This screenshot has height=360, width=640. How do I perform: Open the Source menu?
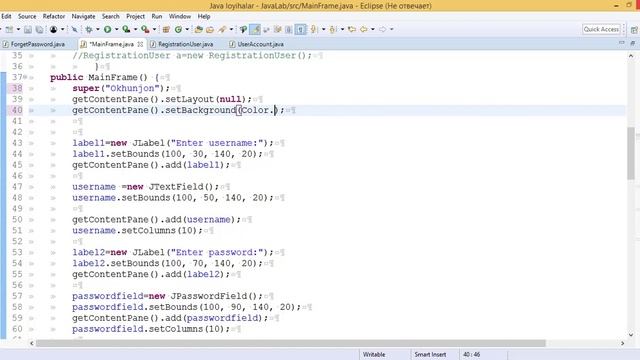(x=27, y=16)
